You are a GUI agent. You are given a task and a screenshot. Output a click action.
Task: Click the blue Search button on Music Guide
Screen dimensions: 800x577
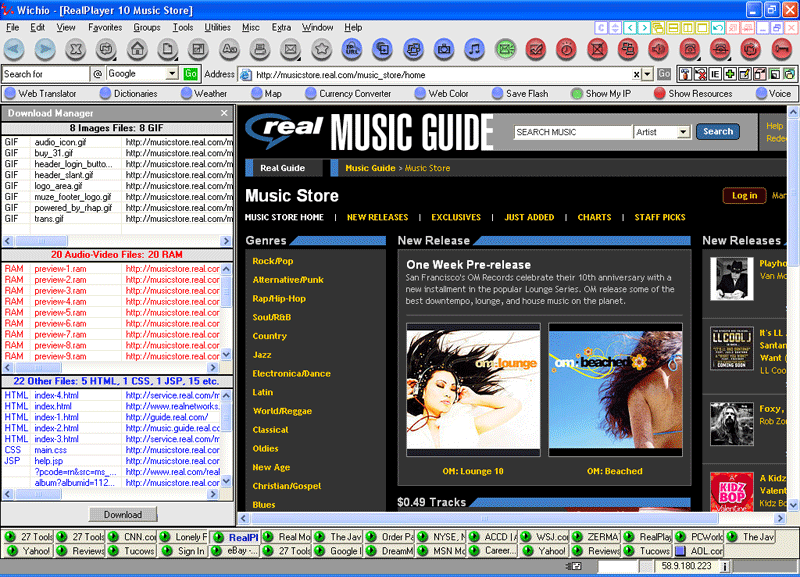[717, 132]
